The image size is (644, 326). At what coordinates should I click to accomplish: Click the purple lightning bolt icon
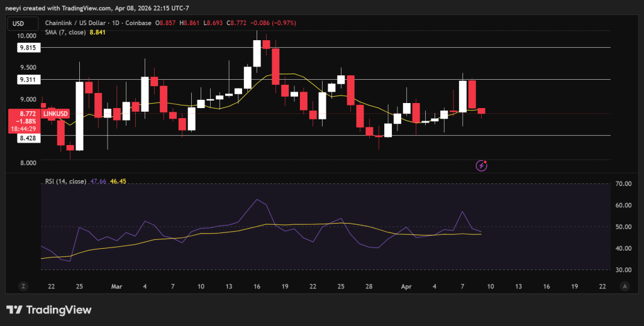tap(482, 165)
